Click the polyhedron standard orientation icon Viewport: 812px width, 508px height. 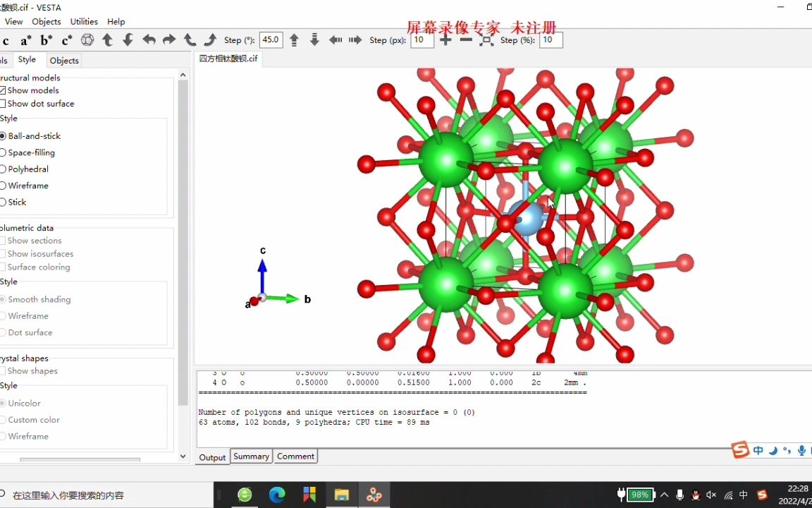87,40
